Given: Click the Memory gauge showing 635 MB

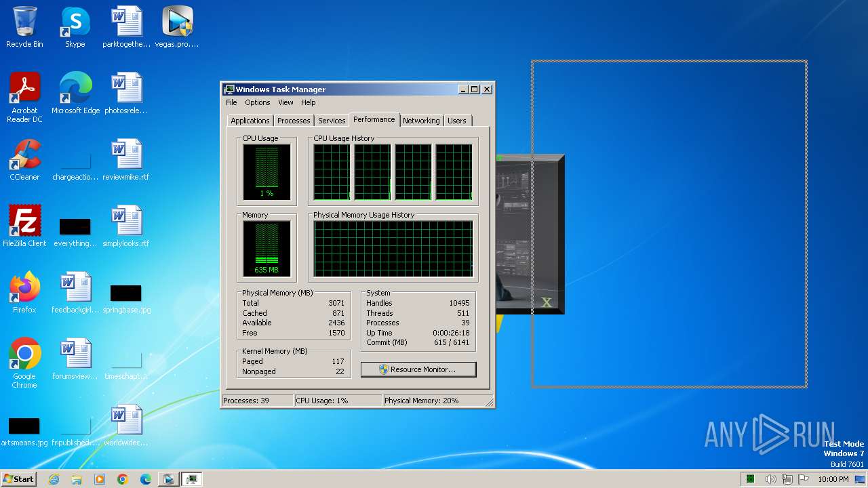Looking at the screenshot, I should [x=267, y=249].
